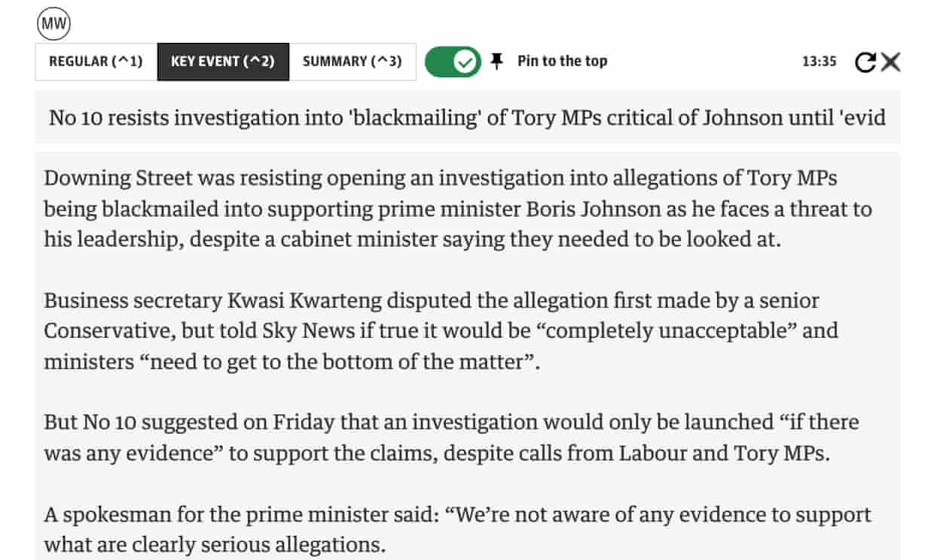Select the KEY EVENT (^2) post type
This screenshot has height=560, width=934.
click(223, 62)
